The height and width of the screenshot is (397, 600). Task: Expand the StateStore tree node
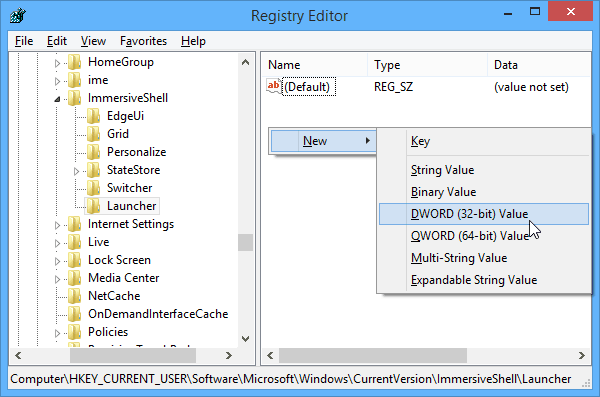[77, 171]
